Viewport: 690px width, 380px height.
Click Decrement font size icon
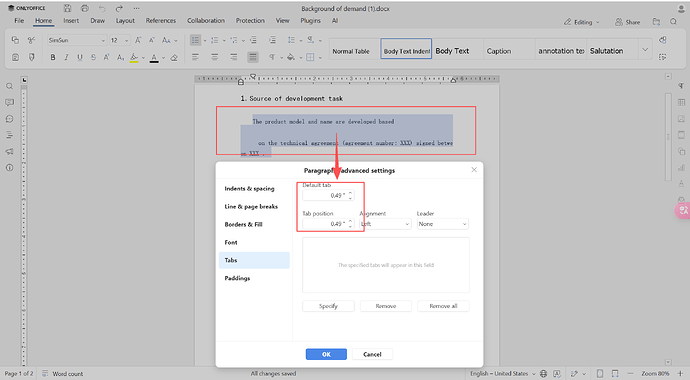pos(151,40)
